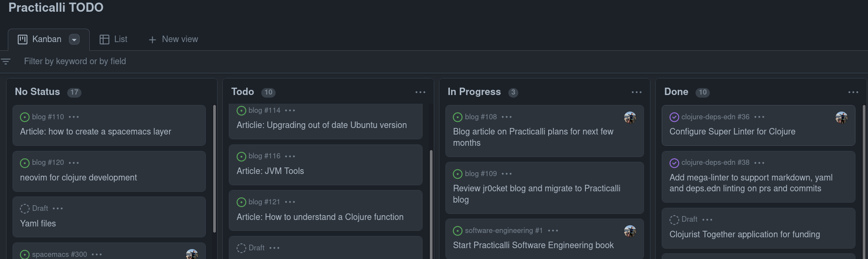Click the open issue icon on software-engineering #1

tap(458, 231)
